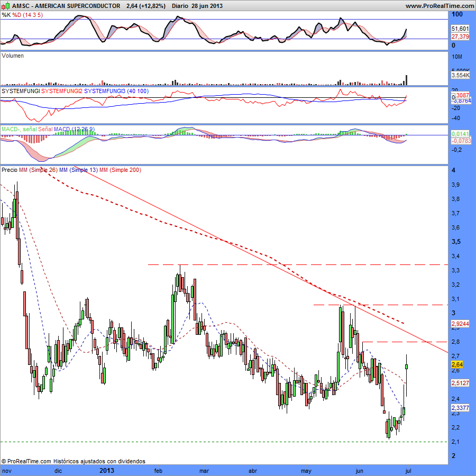Select the volume value 3.554K
This screenshot has height=476, width=476.
click(x=460, y=75)
